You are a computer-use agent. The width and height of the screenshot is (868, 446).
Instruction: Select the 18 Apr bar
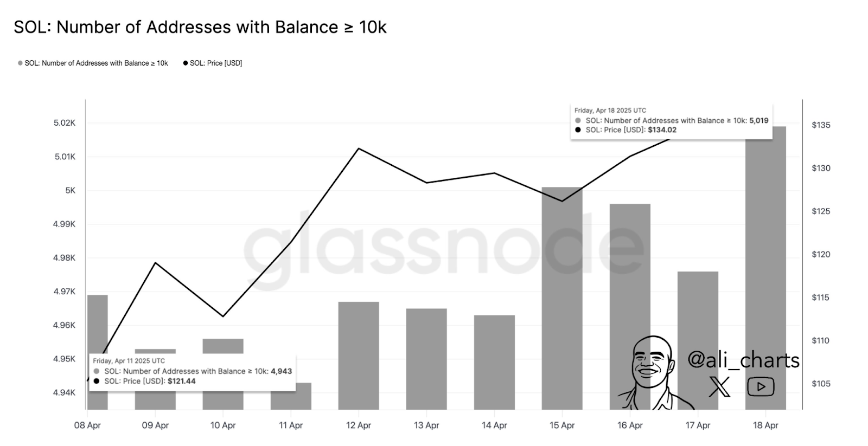click(765, 268)
